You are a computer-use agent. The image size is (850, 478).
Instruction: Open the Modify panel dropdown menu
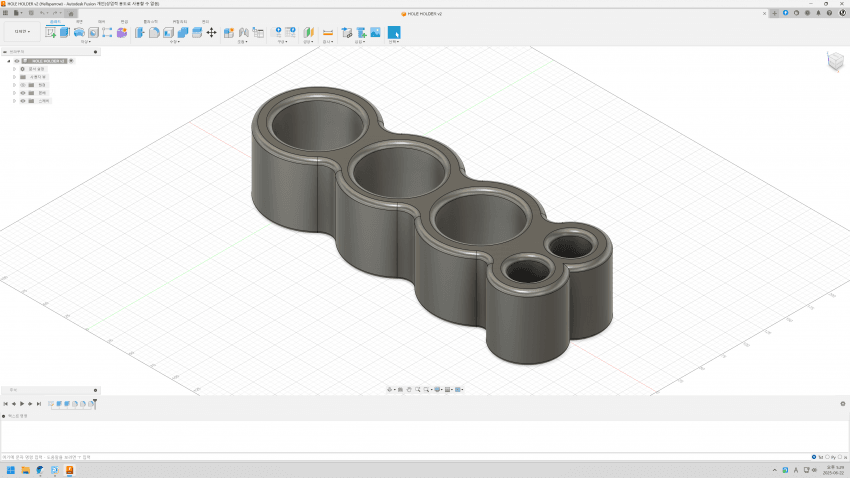point(174,42)
